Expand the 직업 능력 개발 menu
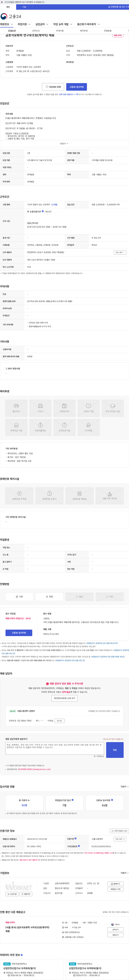 tap(63, 24)
